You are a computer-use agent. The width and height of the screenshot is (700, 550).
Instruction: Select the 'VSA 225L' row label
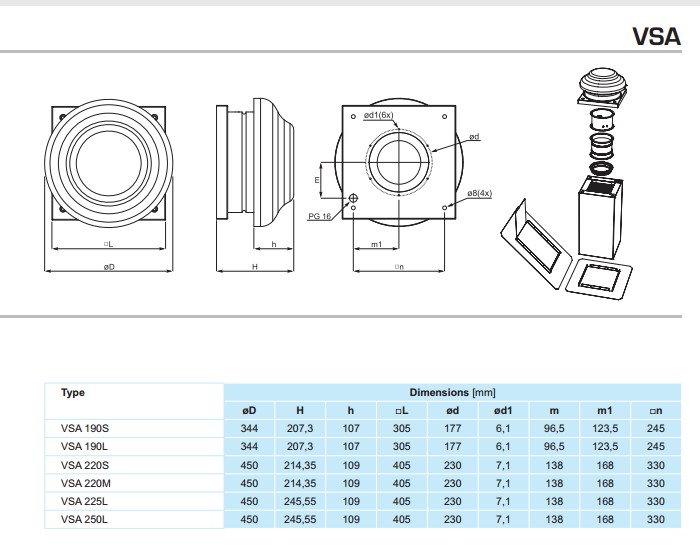(x=84, y=501)
